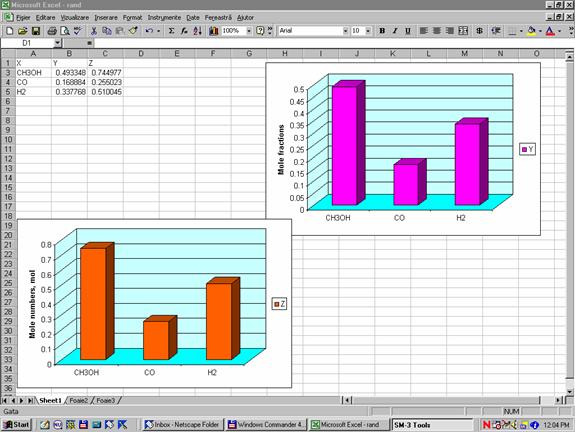Click Merge and Center icon
The width and height of the screenshot is (575, 432).
[463, 31]
